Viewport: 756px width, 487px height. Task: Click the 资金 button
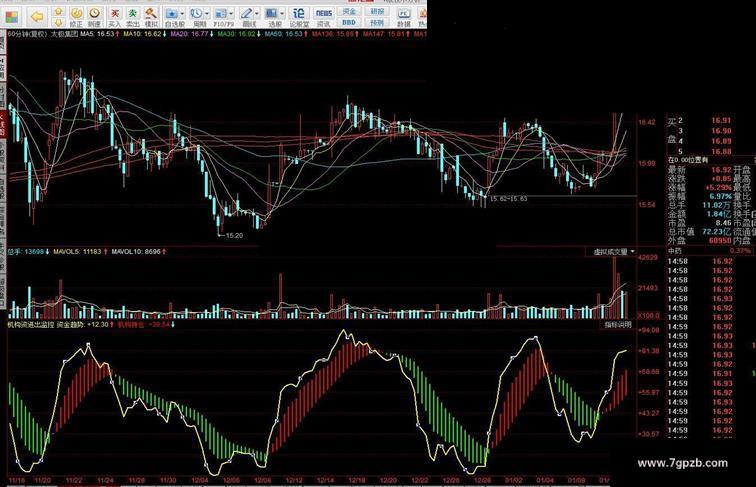click(x=349, y=12)
